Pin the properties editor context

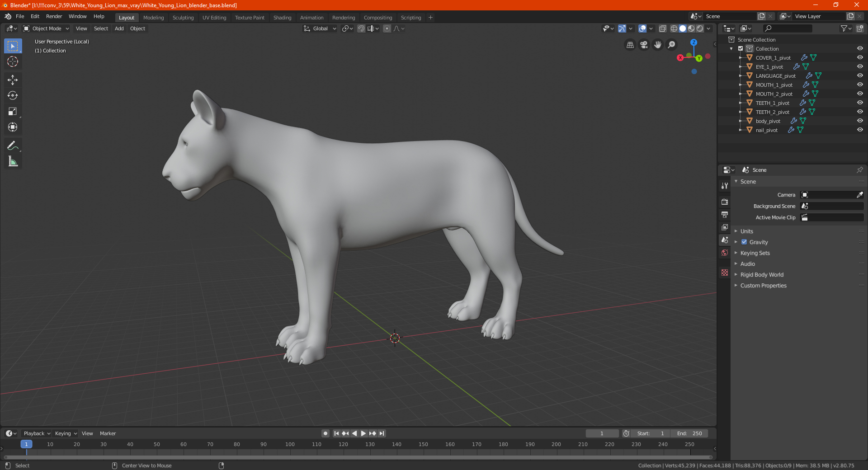click(x=859, y=170)
